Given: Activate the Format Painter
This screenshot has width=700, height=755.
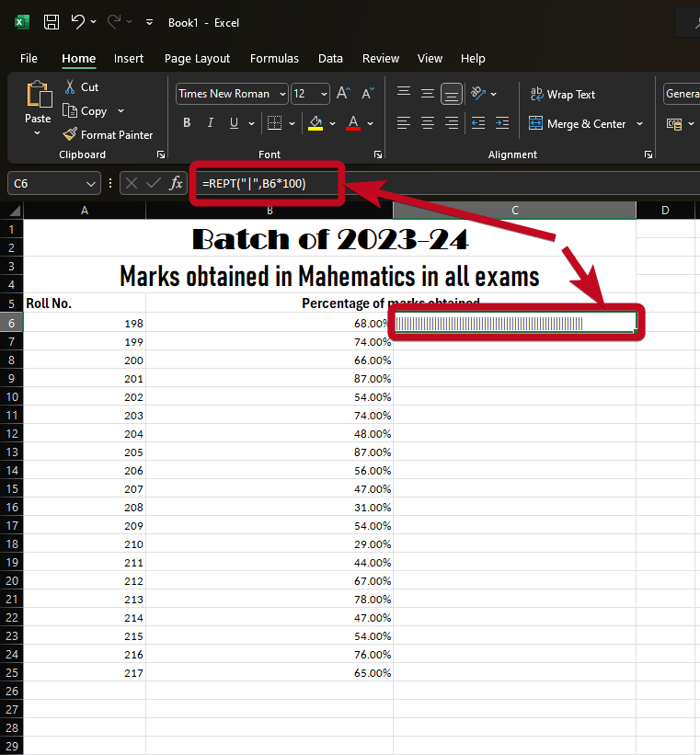Looking at the screenshot, I should click(108, 135).
